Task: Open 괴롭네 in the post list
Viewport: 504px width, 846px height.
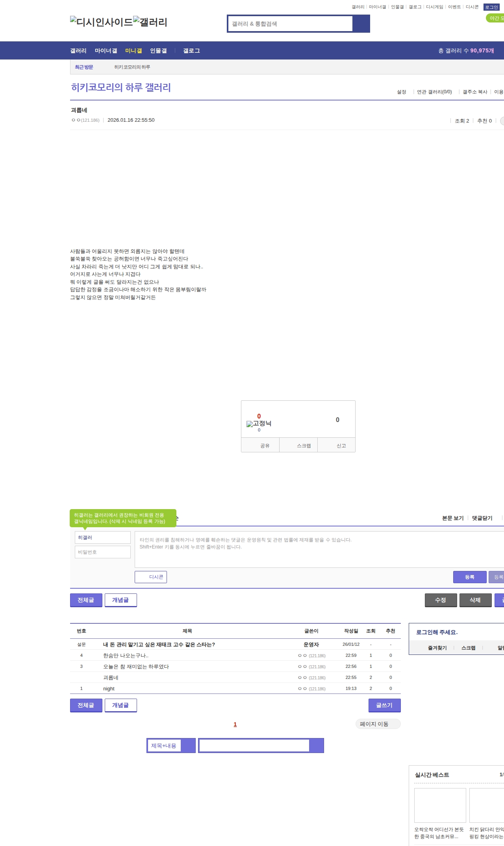Action: [x=111, y=677]
